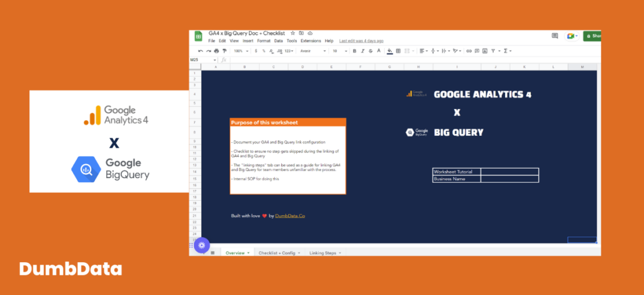The image size is (644, 295).
Task: Click the print icon in toolbar
Action: (x=216, y=51)
